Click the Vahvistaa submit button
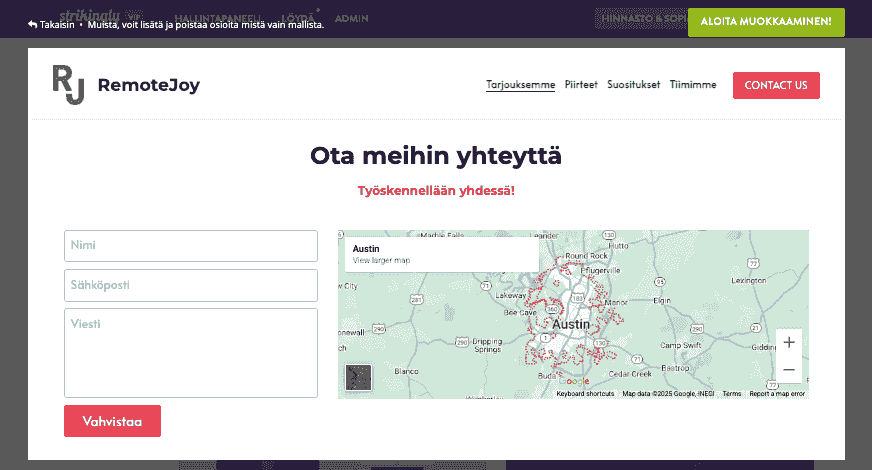 (x=112, y=421)
